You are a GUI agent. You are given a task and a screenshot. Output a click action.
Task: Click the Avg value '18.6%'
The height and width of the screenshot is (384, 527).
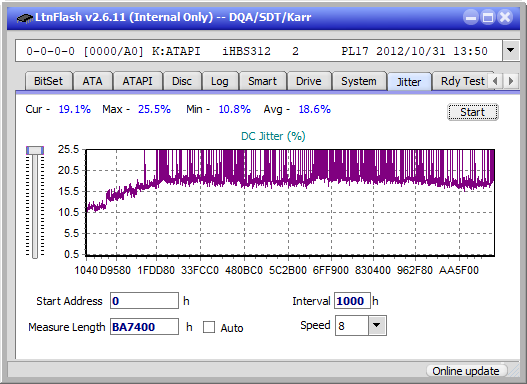point(315,109)
